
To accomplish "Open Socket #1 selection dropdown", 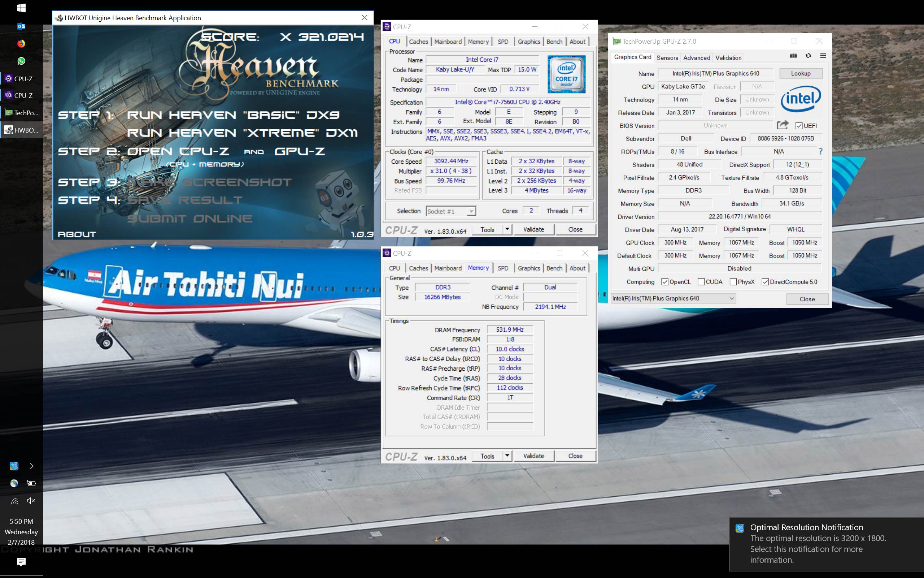I will 451,211.
